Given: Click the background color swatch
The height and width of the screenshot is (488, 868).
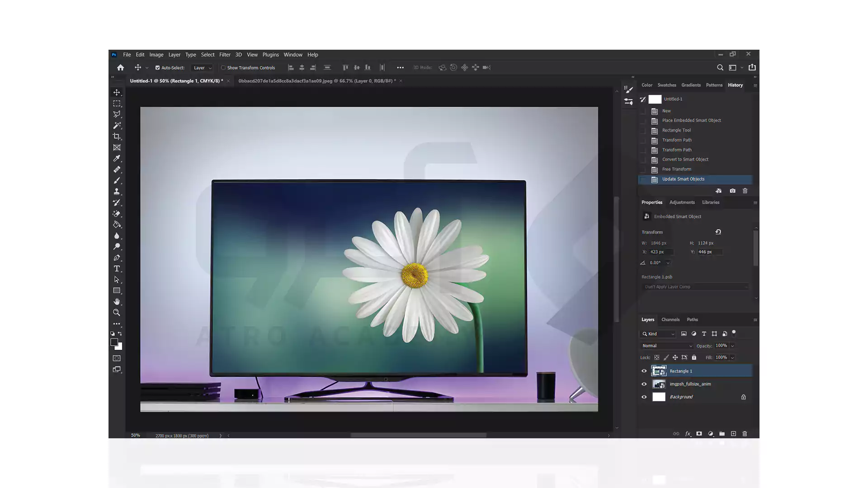Looking at the screenshot, I should coord(119,347).
